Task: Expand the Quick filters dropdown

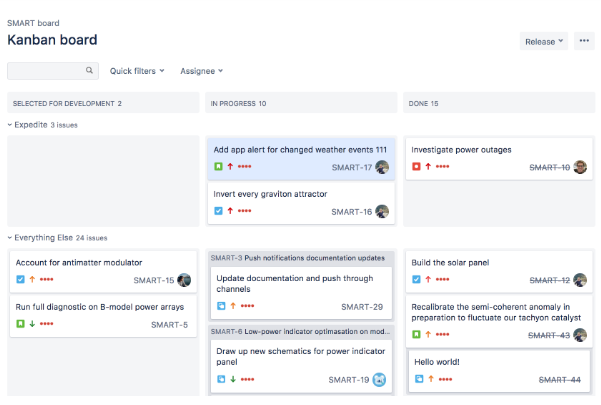Action: (x=137, y=71)
